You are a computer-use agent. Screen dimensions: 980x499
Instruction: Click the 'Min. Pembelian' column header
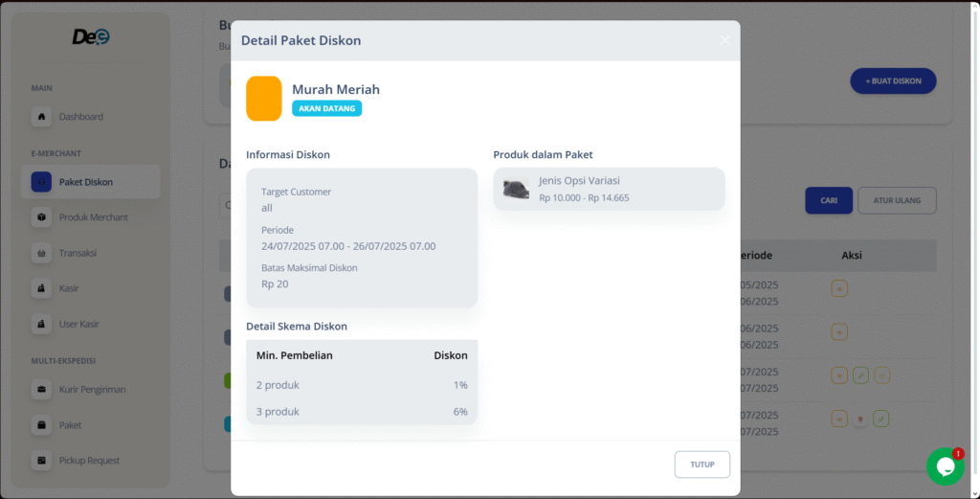[x=295, y=355]
